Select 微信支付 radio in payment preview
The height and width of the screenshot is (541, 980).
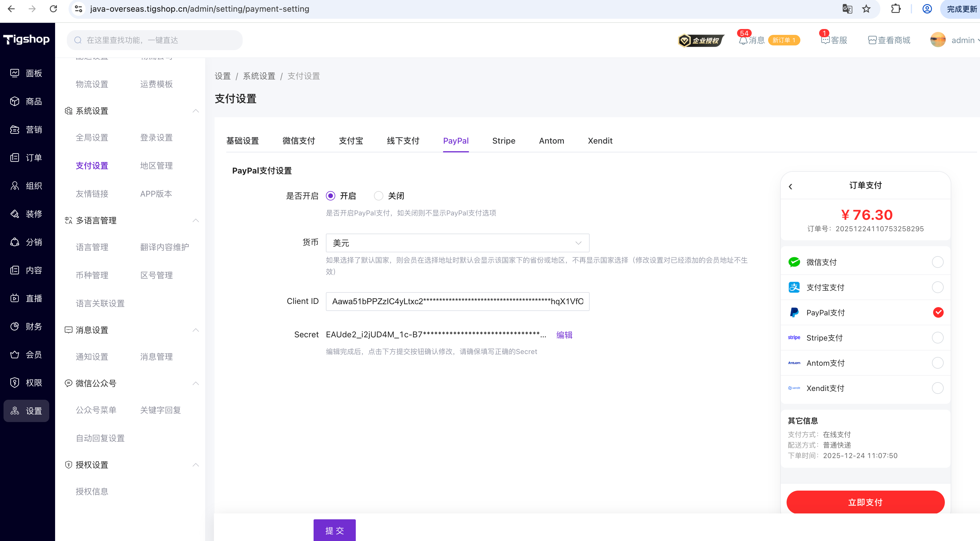(x=938, y=262)
